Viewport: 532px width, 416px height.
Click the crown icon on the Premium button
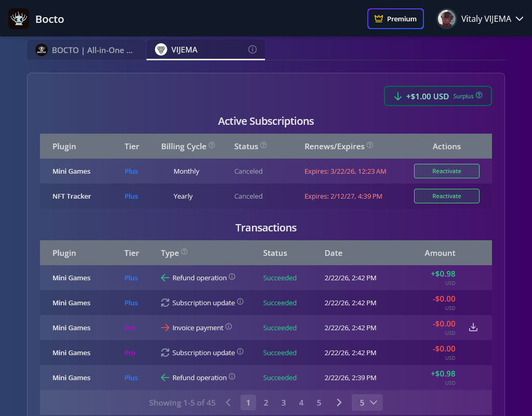379,18
